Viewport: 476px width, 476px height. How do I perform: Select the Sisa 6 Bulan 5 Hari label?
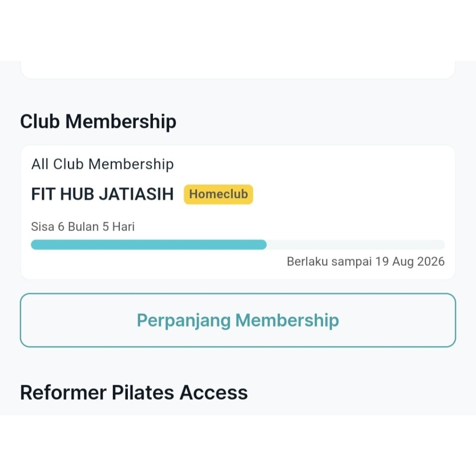click(x=83, y=226)
